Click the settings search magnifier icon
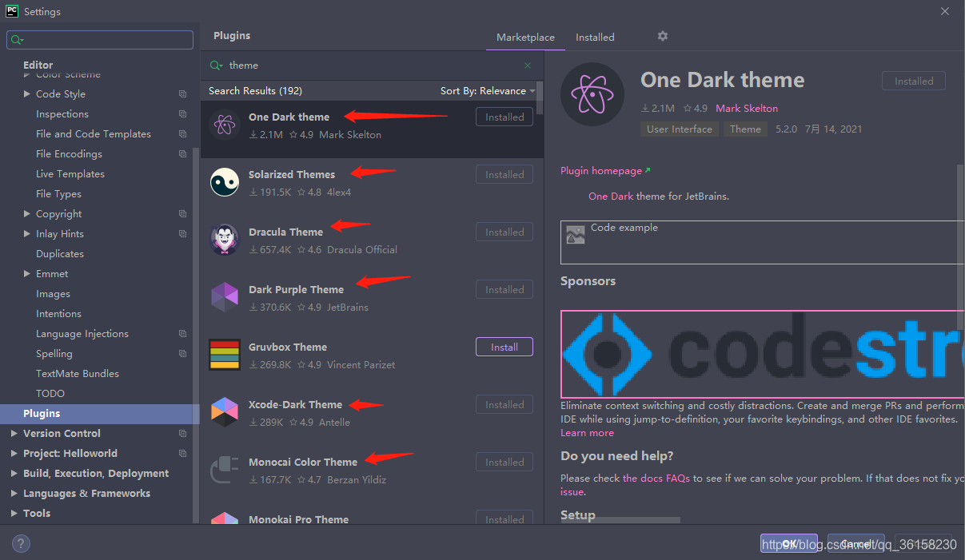Viewport: 965px width, 560px height. coord(18,40)
